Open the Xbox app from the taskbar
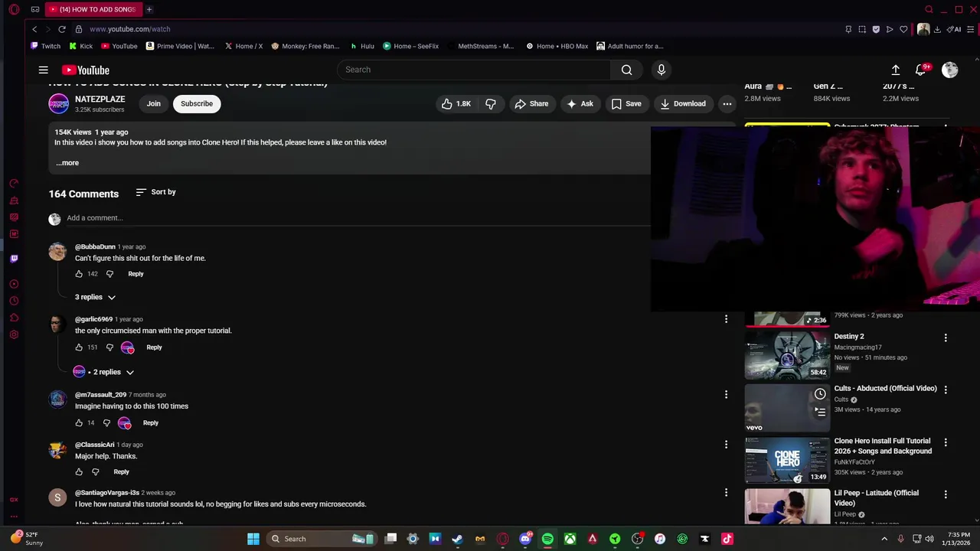Screen dimensions: 980x551 pos(570,539)
